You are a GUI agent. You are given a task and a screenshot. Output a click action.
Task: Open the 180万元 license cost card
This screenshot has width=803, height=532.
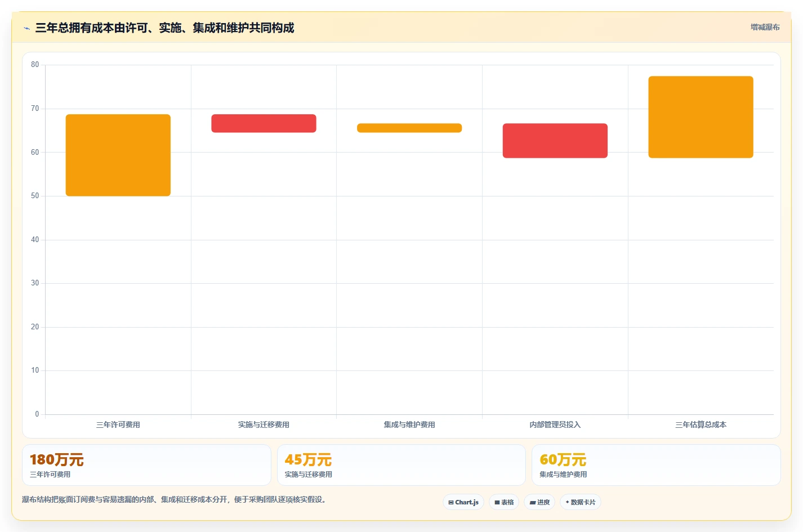click(146, 465)
